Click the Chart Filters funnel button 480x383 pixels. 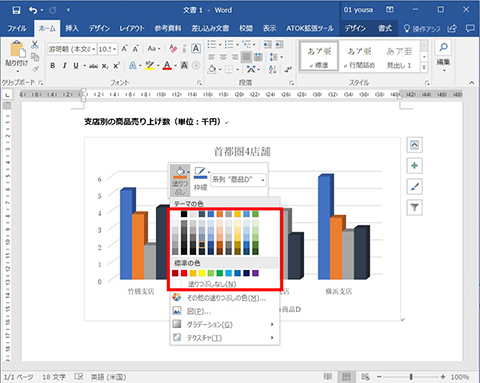[x=414, y=208]
